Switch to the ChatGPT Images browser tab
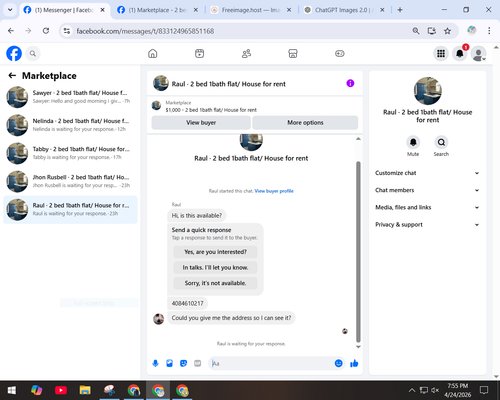Screen dimensions: 500x400 click(x=344, y=10)
